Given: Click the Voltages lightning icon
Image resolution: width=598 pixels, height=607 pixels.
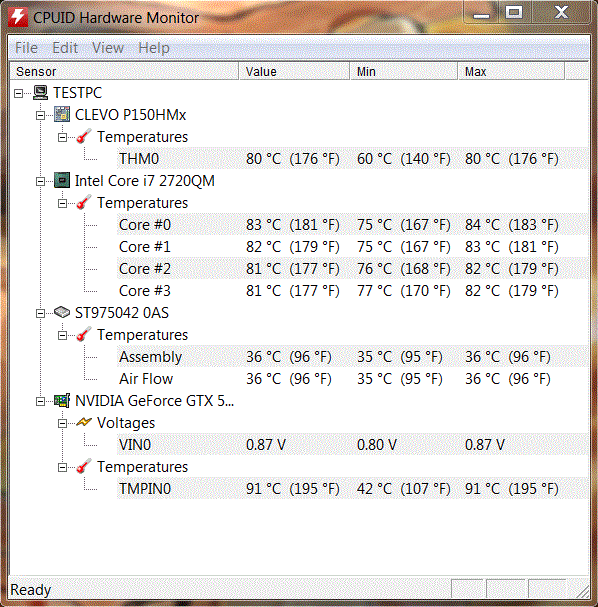Looking at the screenshot, I should (84, 422).
